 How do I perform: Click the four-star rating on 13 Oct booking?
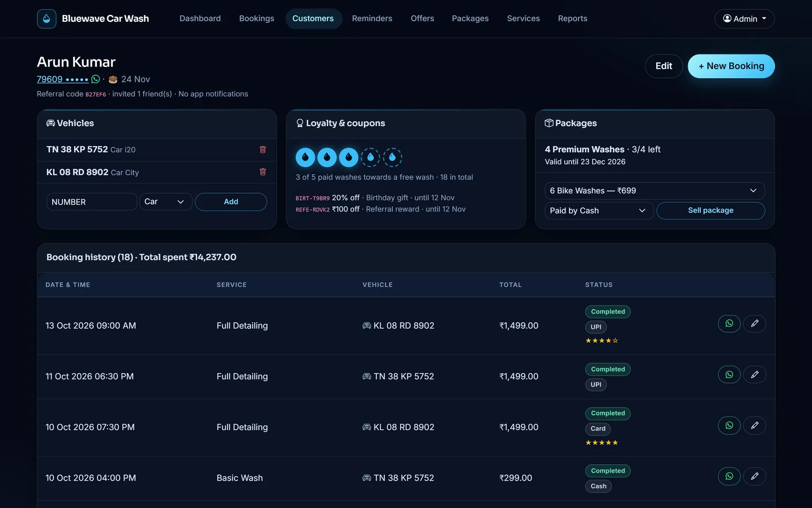point(602,340)
